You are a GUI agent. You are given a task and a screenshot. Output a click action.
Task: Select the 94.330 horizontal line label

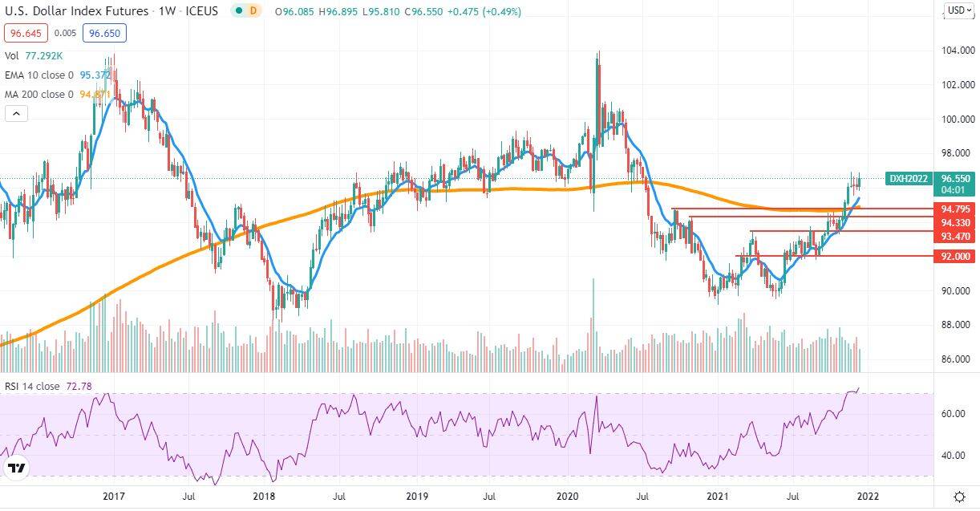[x=956, y=222]
